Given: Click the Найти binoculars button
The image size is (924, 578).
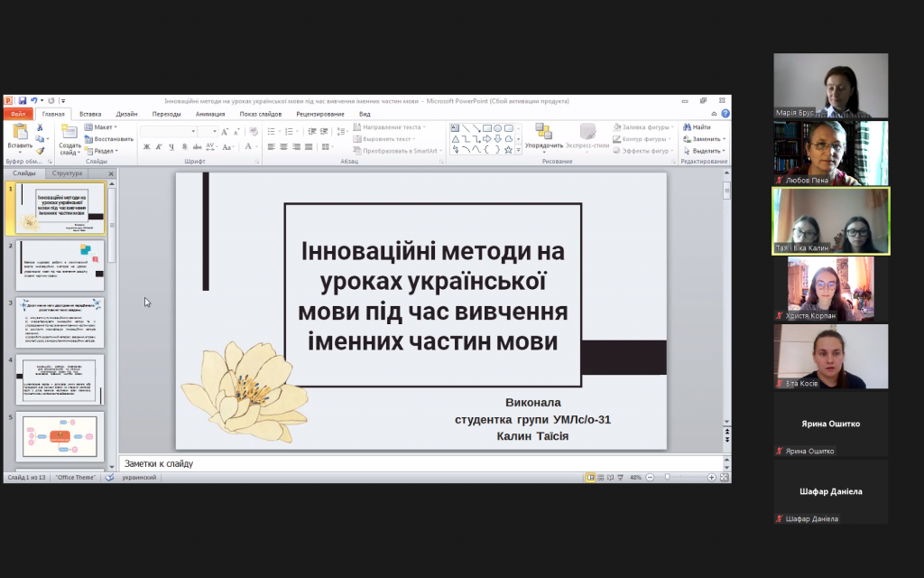Looking at the screenshot, I should 697,126.
